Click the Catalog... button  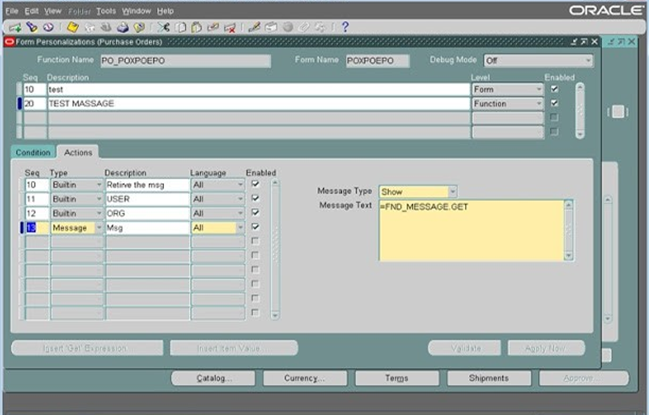213,378
